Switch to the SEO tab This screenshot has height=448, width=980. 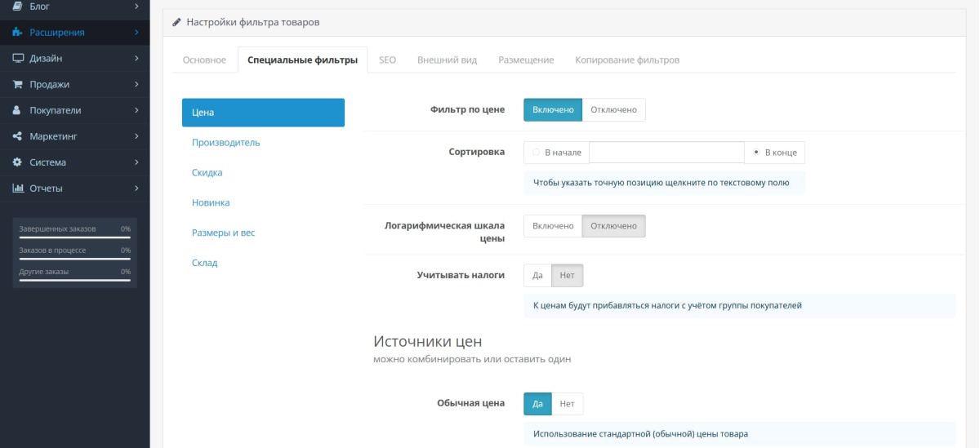pos(388,60)
